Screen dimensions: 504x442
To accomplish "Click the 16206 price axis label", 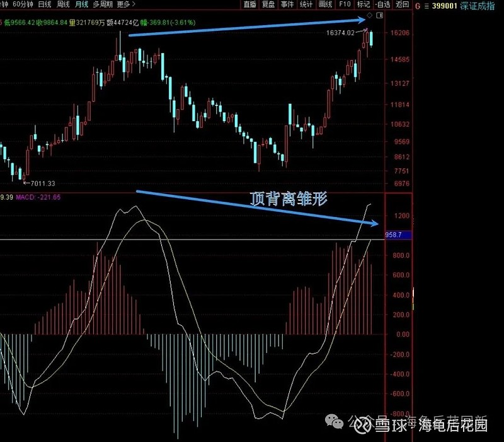I will [x=400, y=33].
